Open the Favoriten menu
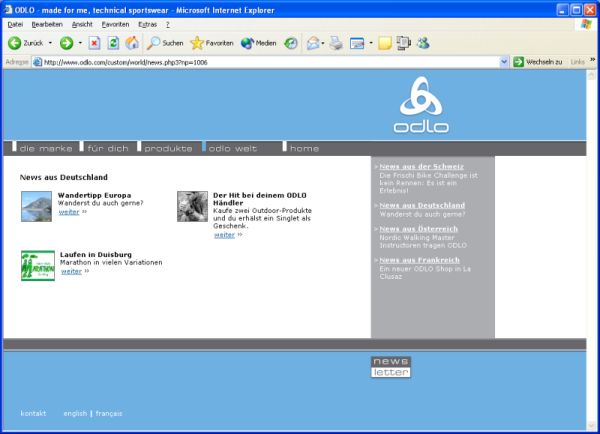 click(x=115, y=23)
